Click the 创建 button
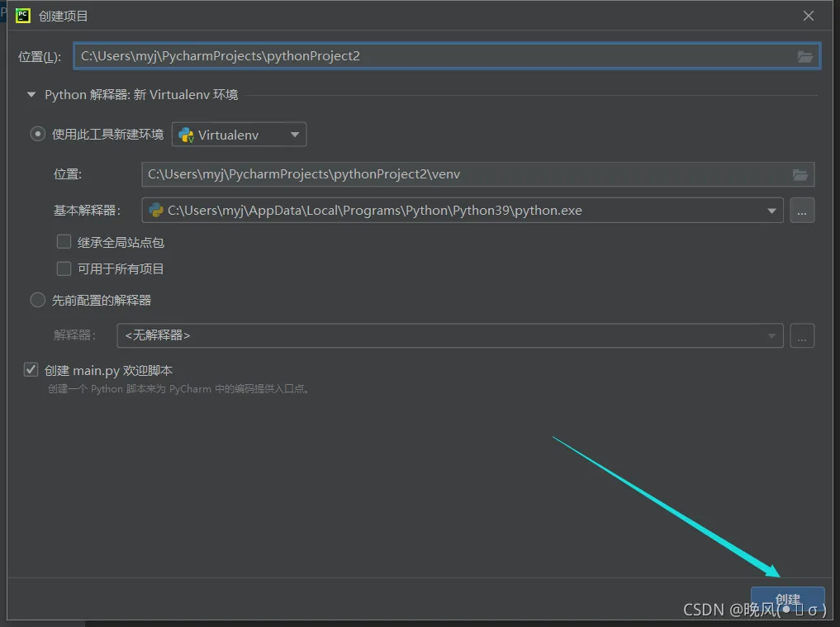The image size is (840, 627). 787,599
